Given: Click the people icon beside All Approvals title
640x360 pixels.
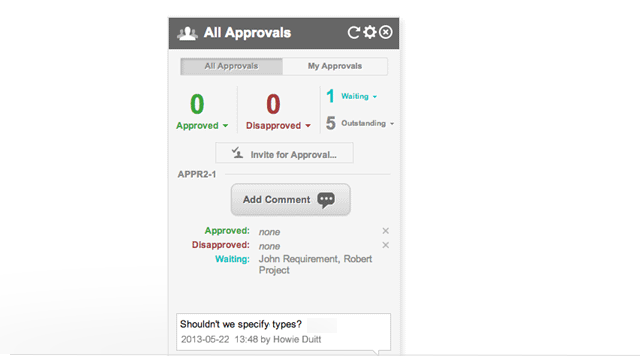Looking at the screenshot, I should click(187, 33).
